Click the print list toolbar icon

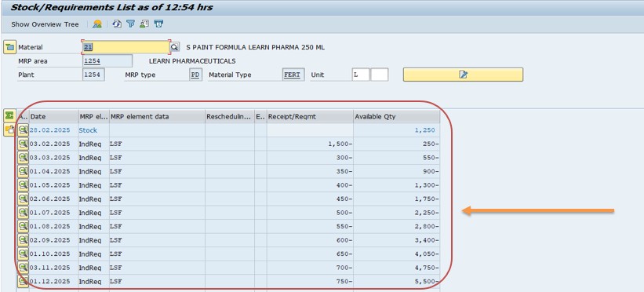click(x=158, y=24)
